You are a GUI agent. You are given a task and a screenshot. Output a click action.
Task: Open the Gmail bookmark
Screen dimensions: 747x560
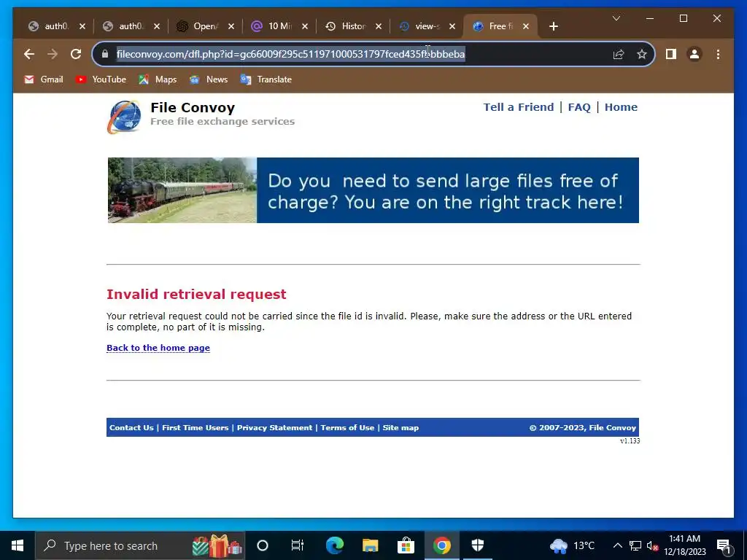click(44, 79)
